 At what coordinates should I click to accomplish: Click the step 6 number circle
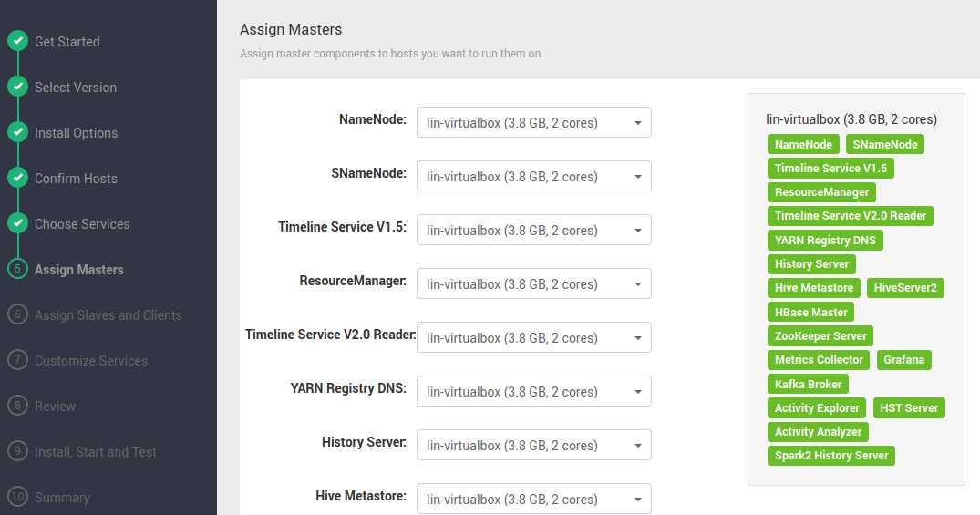point(17,314)
